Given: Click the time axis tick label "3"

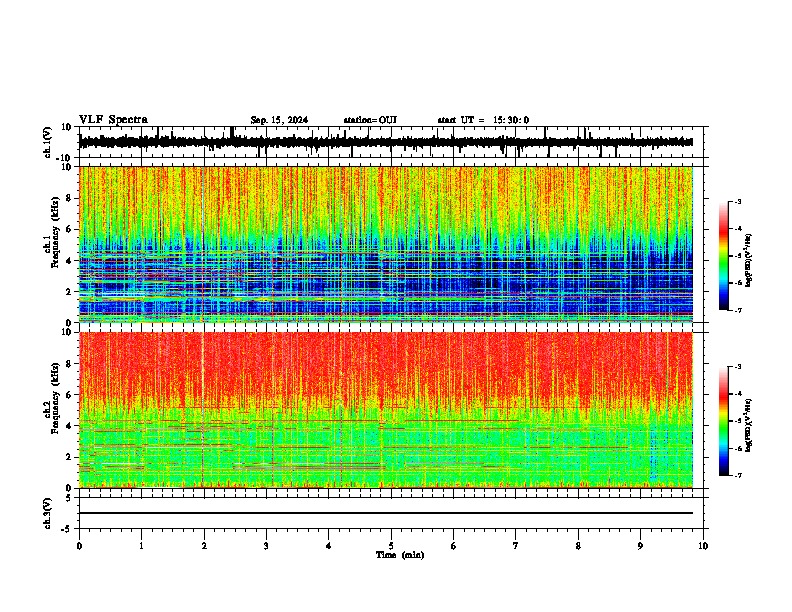Looking at the screenshot, I should (266, 546).
